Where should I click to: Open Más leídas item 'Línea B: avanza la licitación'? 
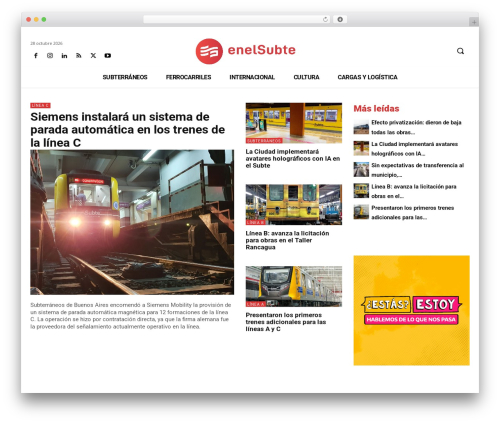[414, 191]
